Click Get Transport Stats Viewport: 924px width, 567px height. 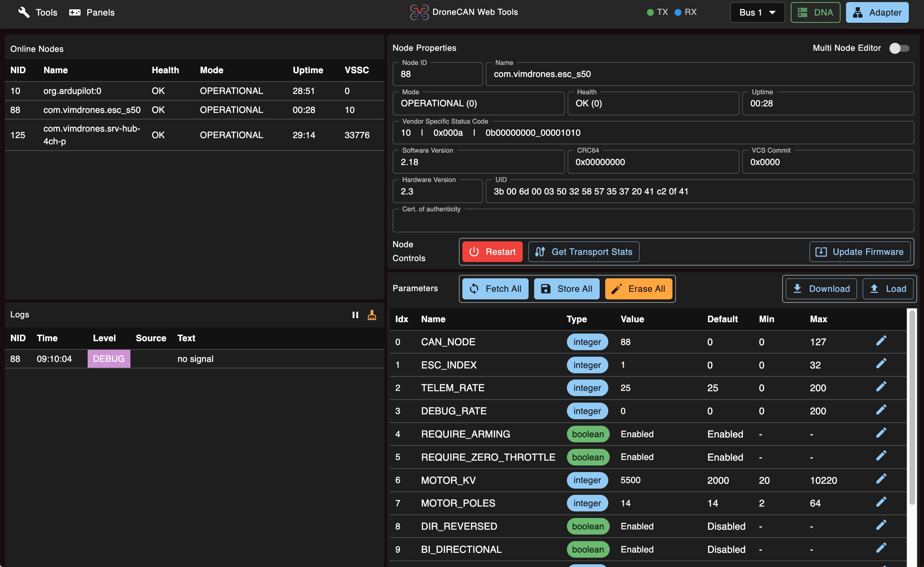coord(583,252)
